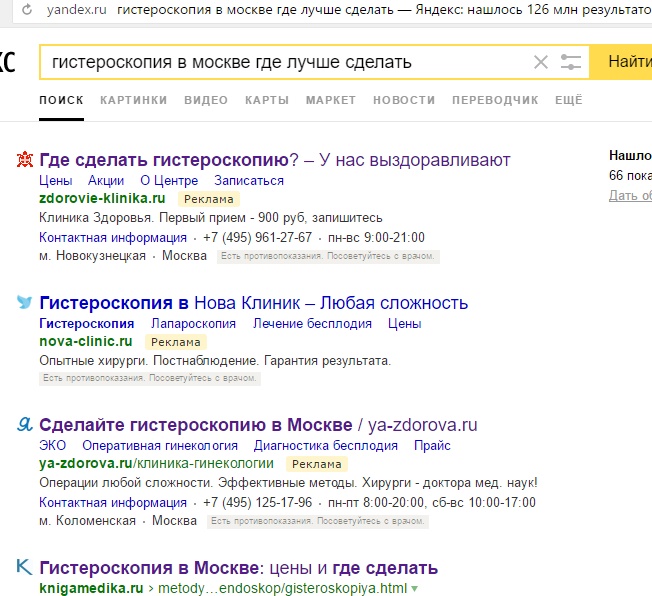Click the ya-zdorova favicon icon
The width and height of the screenshot is (652, 596).
(x=25, y=424)
